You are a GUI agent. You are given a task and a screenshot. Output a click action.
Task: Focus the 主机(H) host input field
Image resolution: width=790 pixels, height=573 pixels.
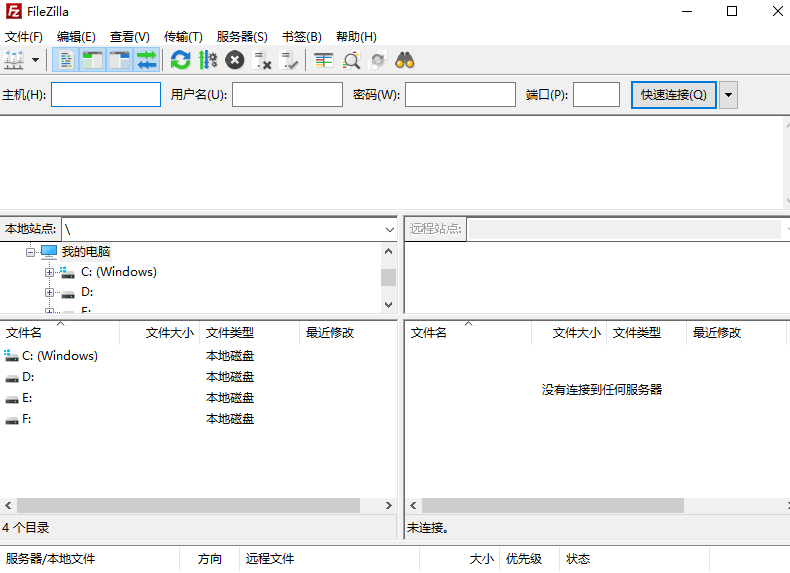(106, 95)
